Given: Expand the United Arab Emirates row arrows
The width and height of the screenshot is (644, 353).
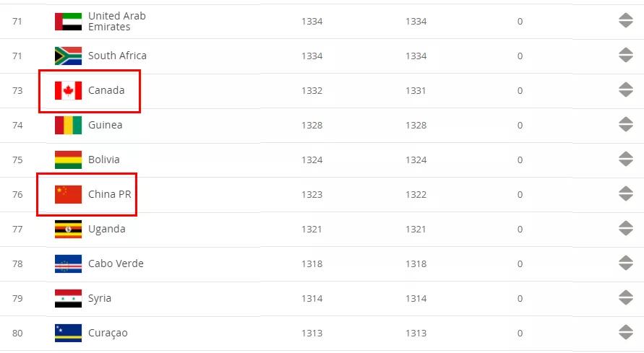Looking at the screenshot, I should coord(625,21).
